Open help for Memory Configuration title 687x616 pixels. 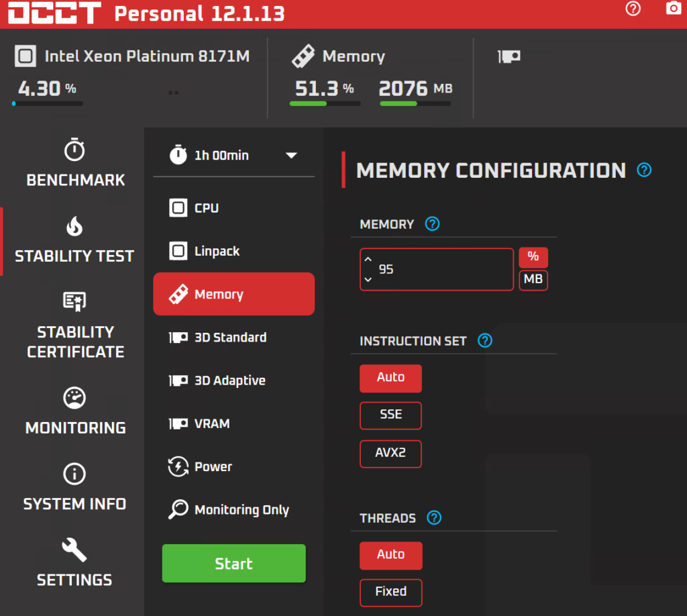(644, 170)
